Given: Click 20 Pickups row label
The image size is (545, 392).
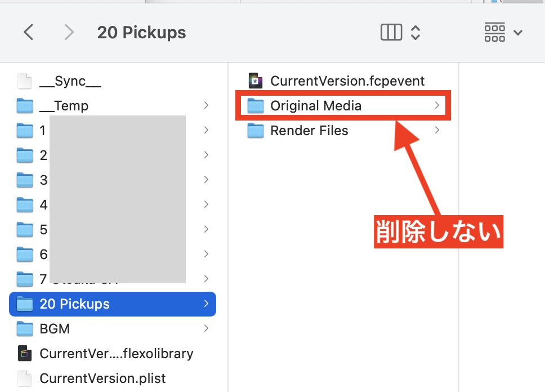Looking at the screenshot, I should (75, 304).
